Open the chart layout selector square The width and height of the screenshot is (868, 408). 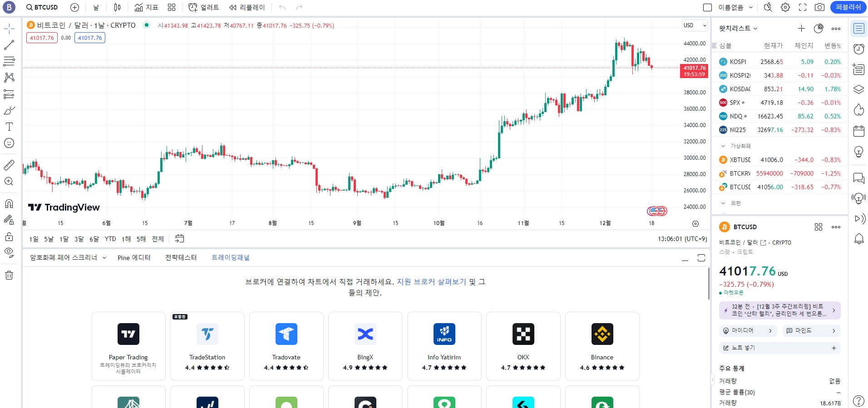[x=707, y=7]
